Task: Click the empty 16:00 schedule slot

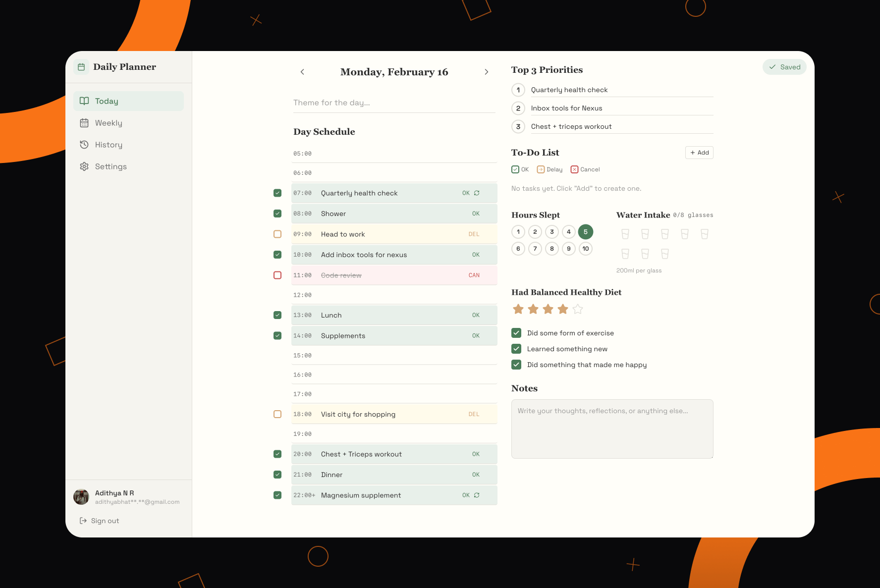Action: click(x=394, y=375)
